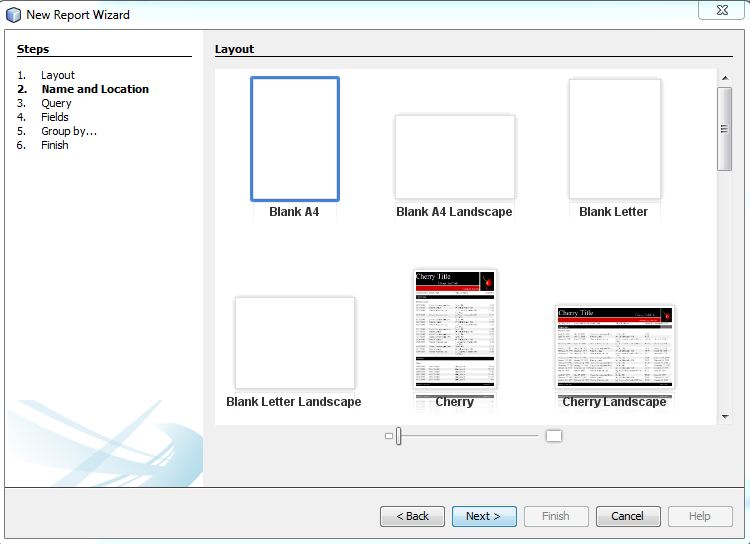
Task: Click the wizard cube icon in title bar
Action: pos(13,14)
